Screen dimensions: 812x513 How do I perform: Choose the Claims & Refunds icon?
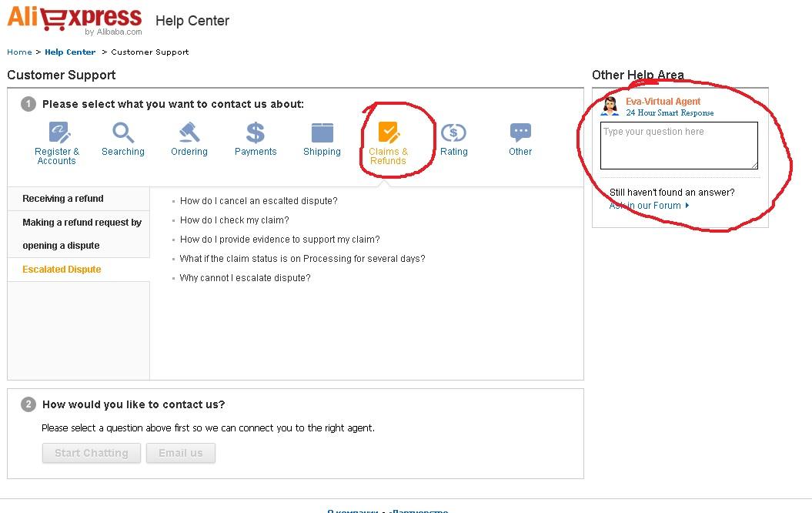pos(389,132)
